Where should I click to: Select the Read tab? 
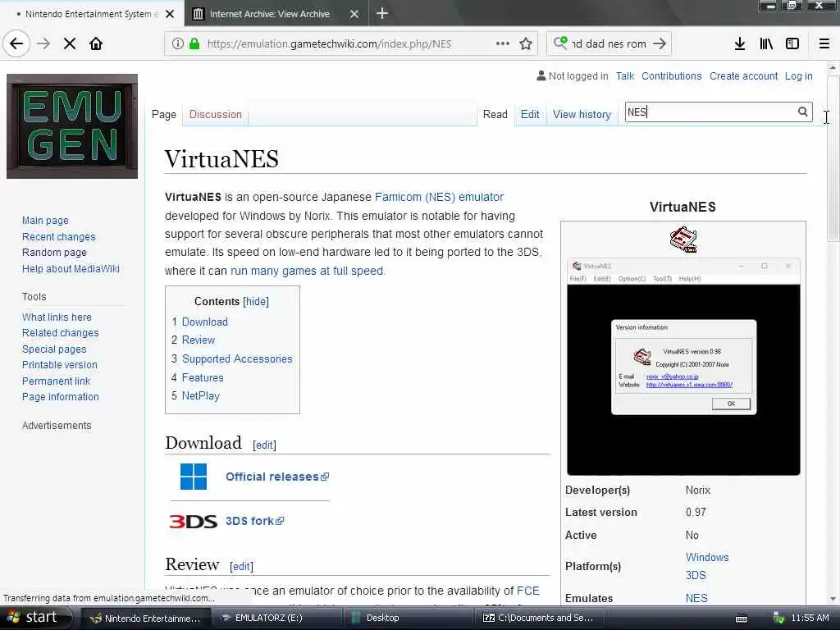495,114
